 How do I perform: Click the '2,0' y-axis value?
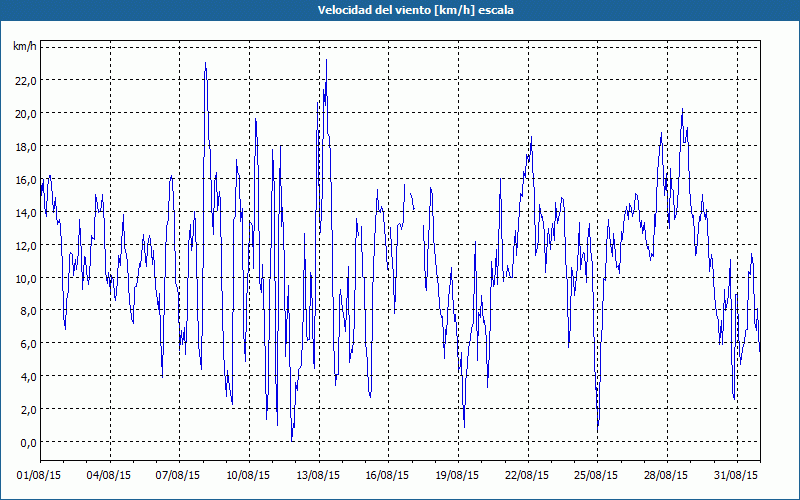pyautogui.click(x=28, y=411)
